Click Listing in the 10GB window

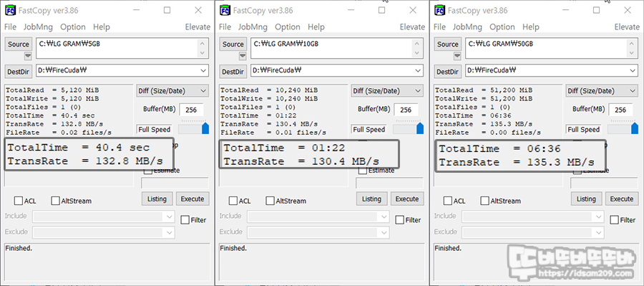tap(371, 199)
